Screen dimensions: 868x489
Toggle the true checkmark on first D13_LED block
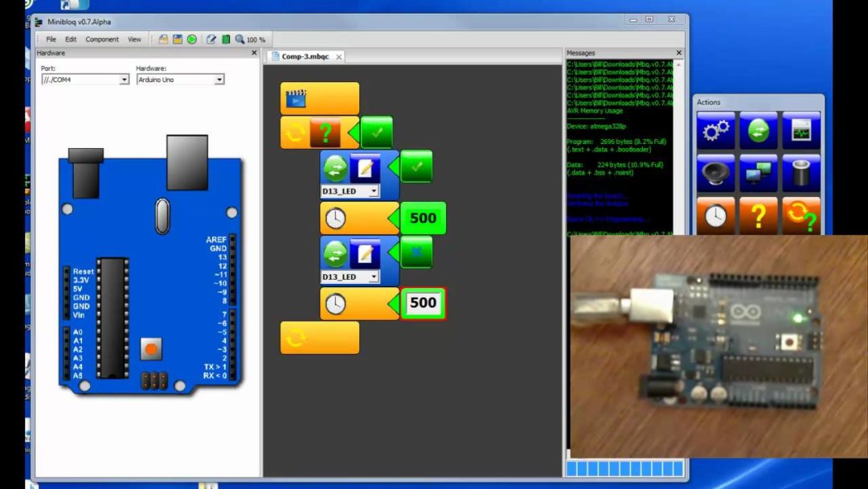pyautogui.click(x=416, y=166)
